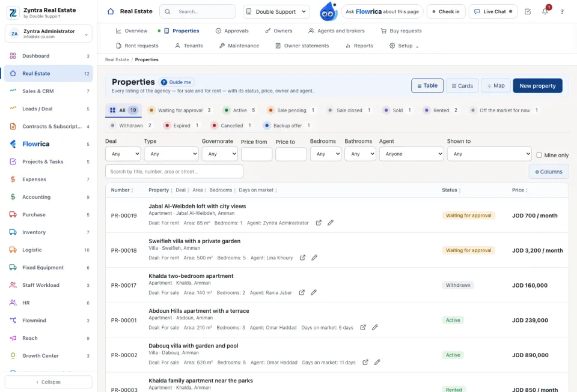
Task: Focus the Price from input
Action: point(257,154)
